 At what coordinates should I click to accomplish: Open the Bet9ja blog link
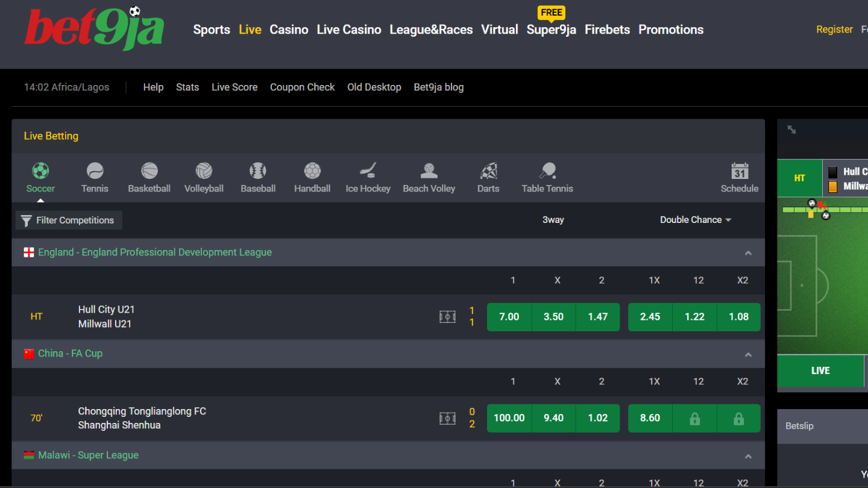tap(439, 87)
